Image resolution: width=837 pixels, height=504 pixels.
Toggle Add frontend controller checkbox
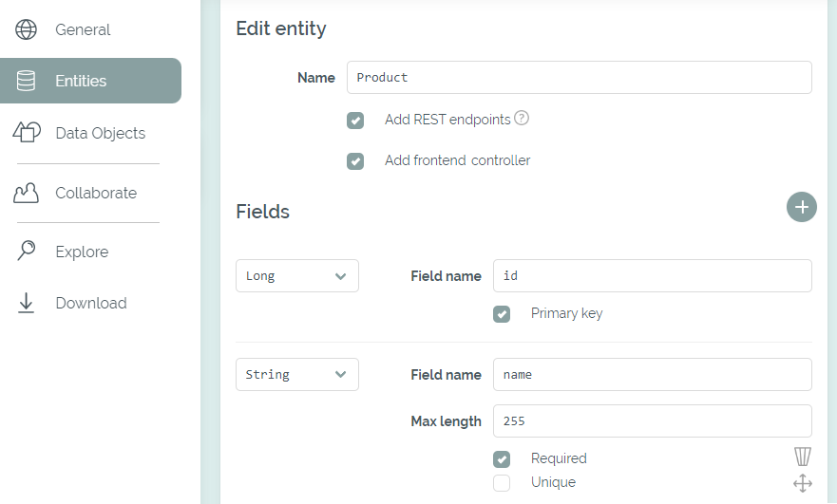pos(355,161)
